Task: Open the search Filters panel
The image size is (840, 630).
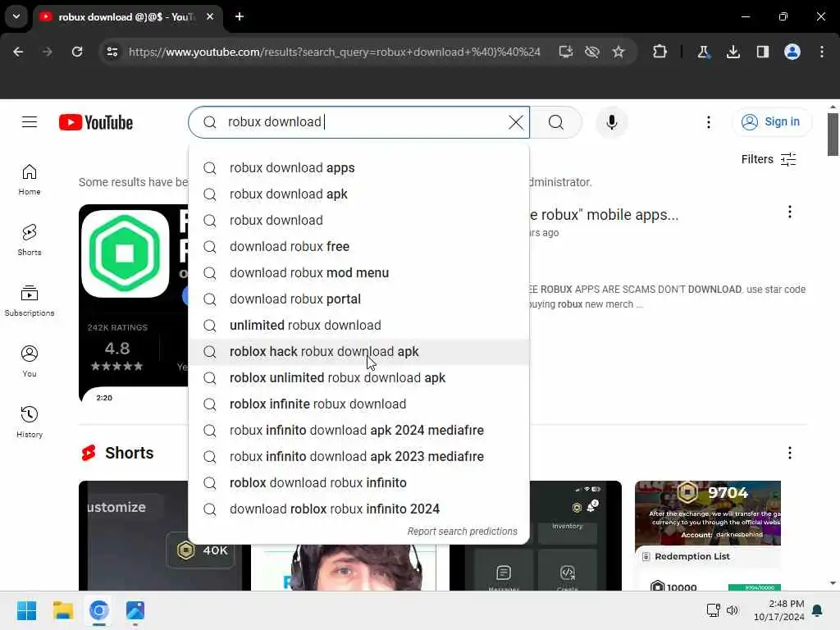Action: point(769,159)
